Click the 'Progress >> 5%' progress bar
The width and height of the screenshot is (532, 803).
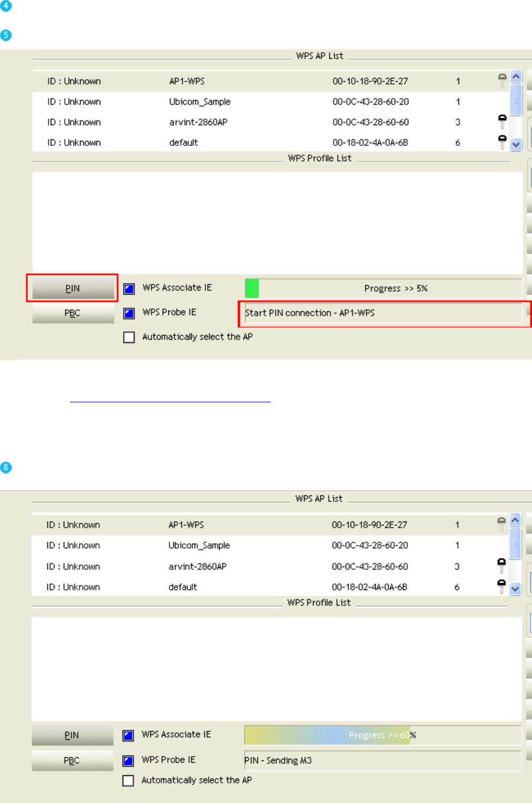(x=383, y=288)
